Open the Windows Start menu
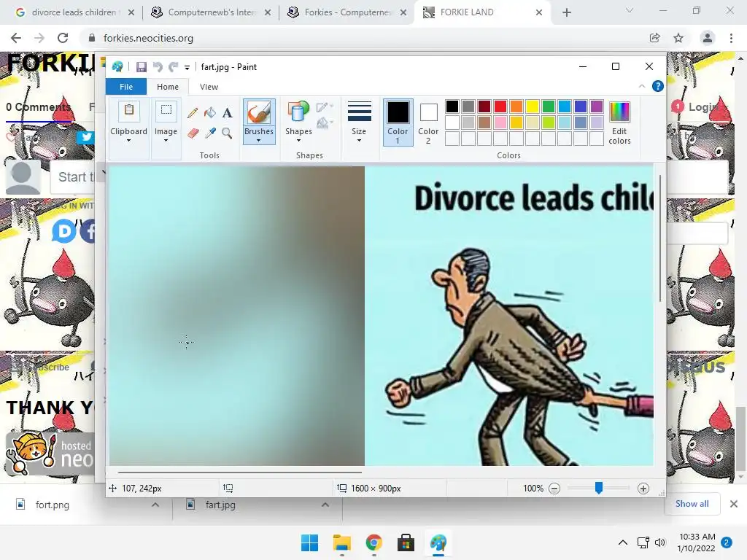This screenshot has height=560, width=747. click(309, 542)
